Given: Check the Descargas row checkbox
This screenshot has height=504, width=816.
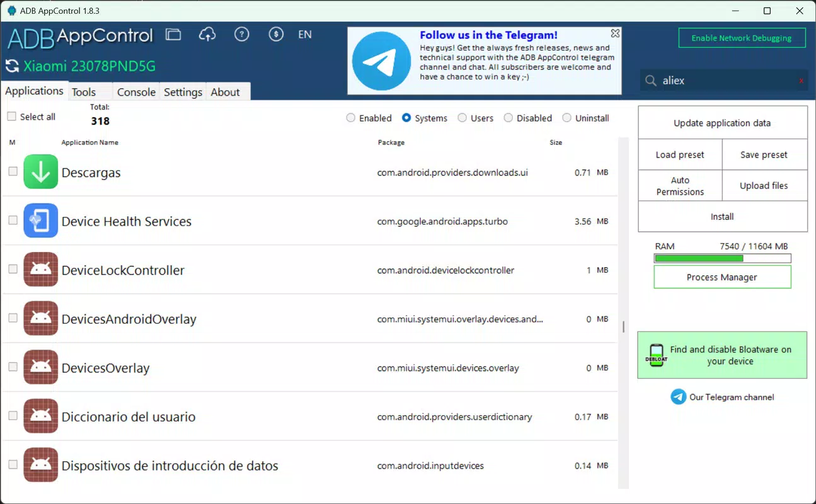Looking at the screenshot, I should coord(13,171).
